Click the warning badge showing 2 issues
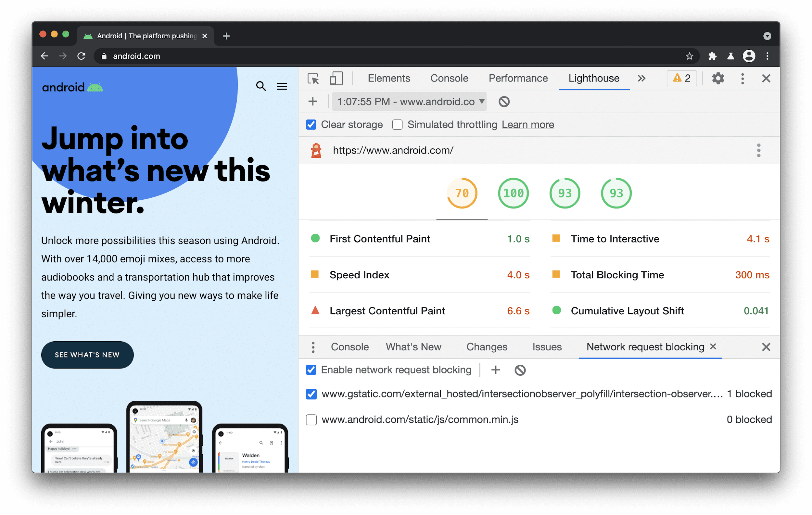Viewport: 812px width, 515px height. coord(681,78)
